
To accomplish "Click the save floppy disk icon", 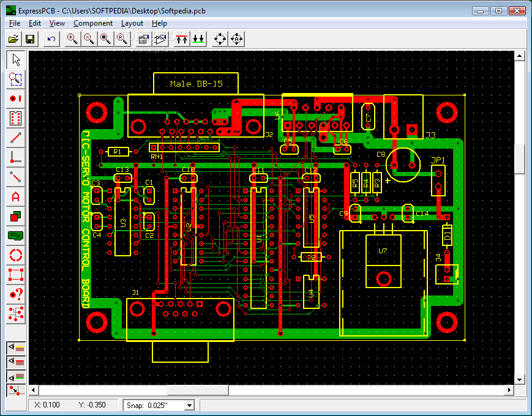I will 29,39.
